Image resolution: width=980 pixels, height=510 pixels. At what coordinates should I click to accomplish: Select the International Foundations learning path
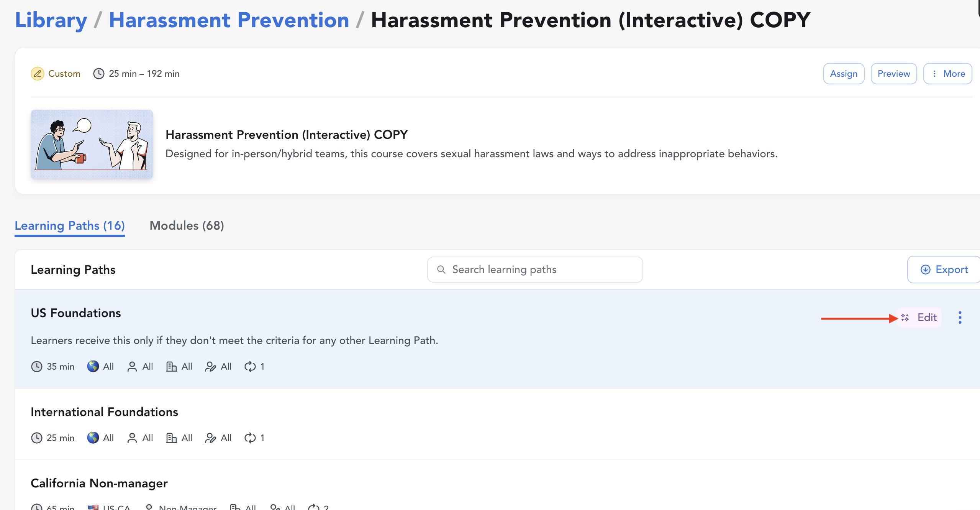[x=104, y=412]
